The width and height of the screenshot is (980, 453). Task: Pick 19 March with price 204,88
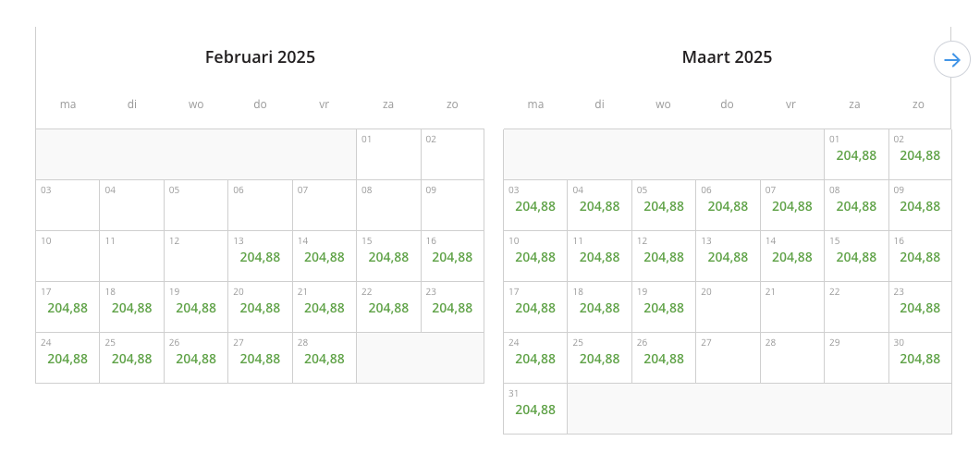pyautogui.click(x=664, y=307)
